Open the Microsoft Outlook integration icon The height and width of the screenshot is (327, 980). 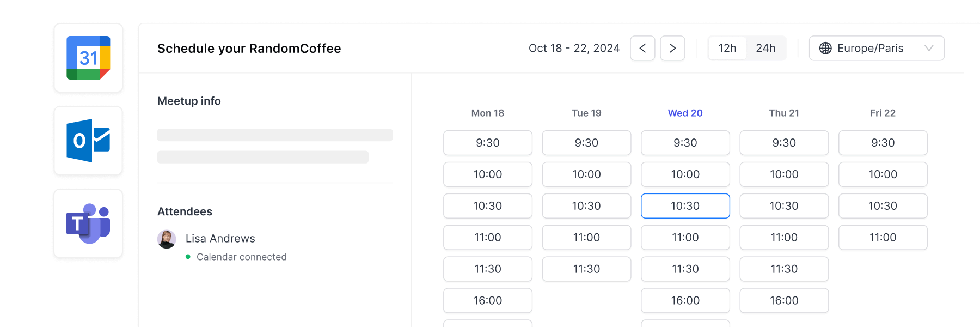88,141
